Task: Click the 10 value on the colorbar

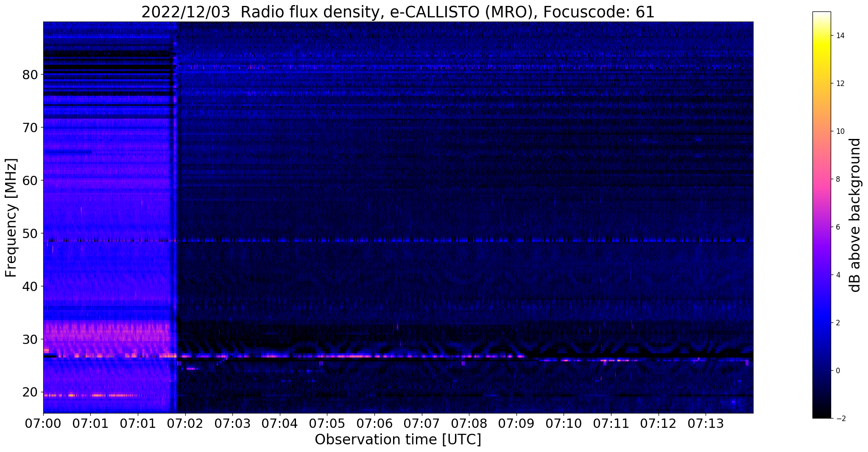Action: tap(840, 131)
